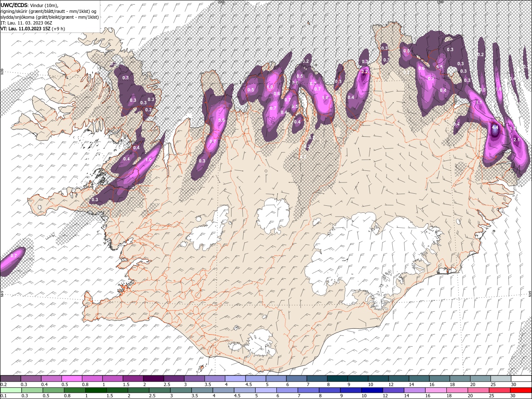Pick the slate blue 6 snow legend swatch

(296, 379)
